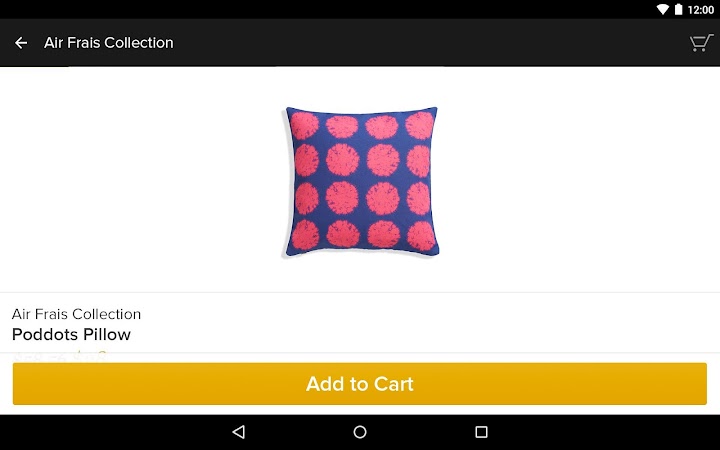Open the Poddots Pillow product photo
Image resolution: width=720 pixels, height=450 pixels.
tap(360, 182)
